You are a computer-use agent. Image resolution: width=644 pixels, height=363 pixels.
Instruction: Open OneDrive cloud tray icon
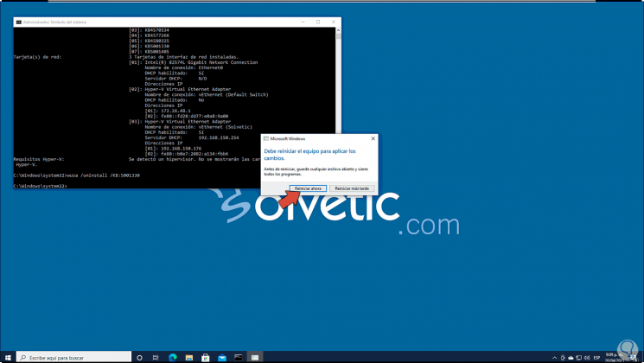(571, 358)
